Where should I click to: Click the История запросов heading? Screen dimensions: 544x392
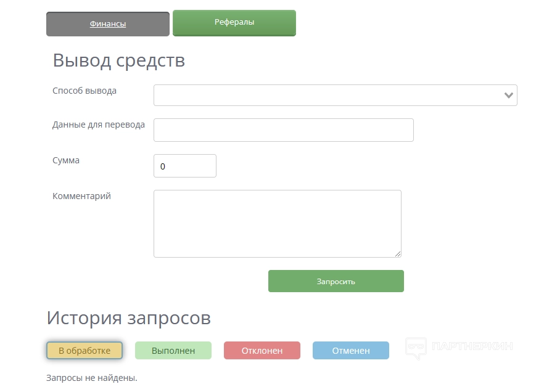coord(129,318)
